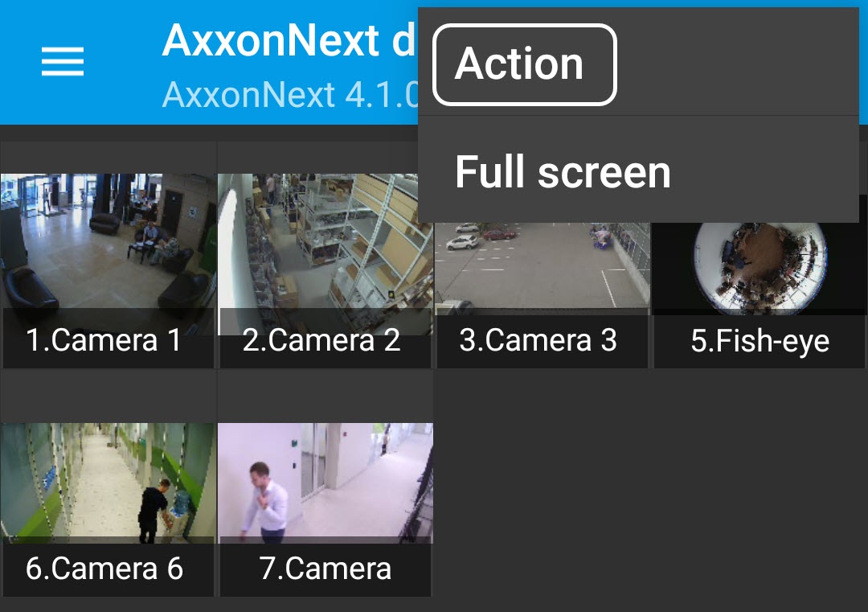Tap the "2.Camera 2" label

pos(321,341)
